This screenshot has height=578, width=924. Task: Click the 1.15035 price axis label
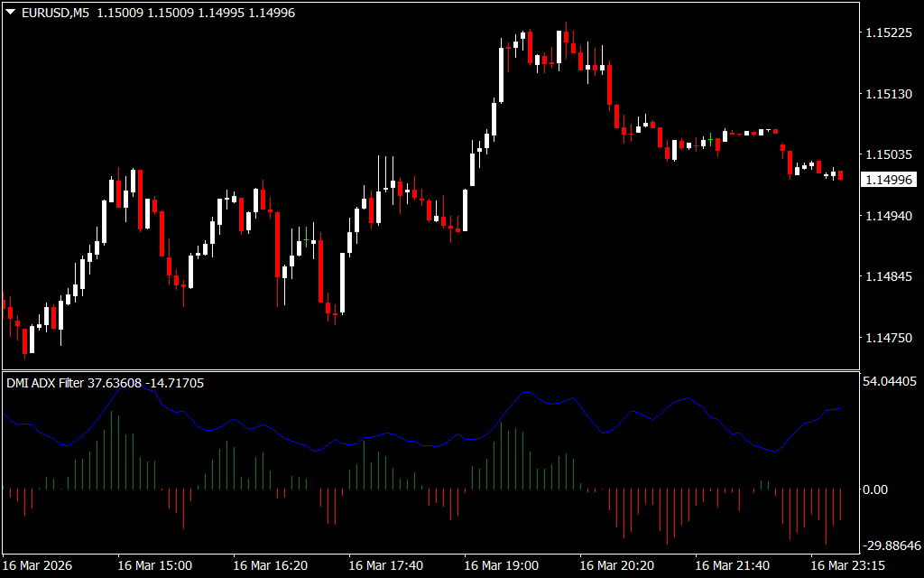click(888, 155)
